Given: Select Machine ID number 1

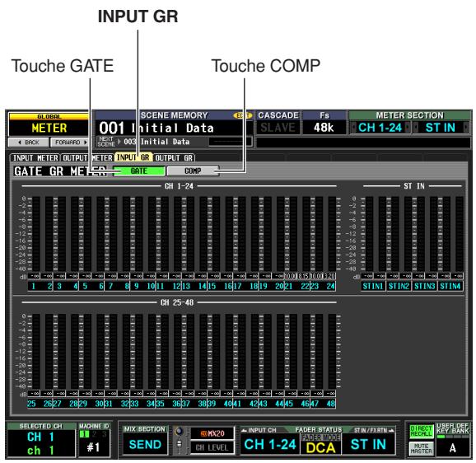Looking at the screenshot, I should (84, 434).
